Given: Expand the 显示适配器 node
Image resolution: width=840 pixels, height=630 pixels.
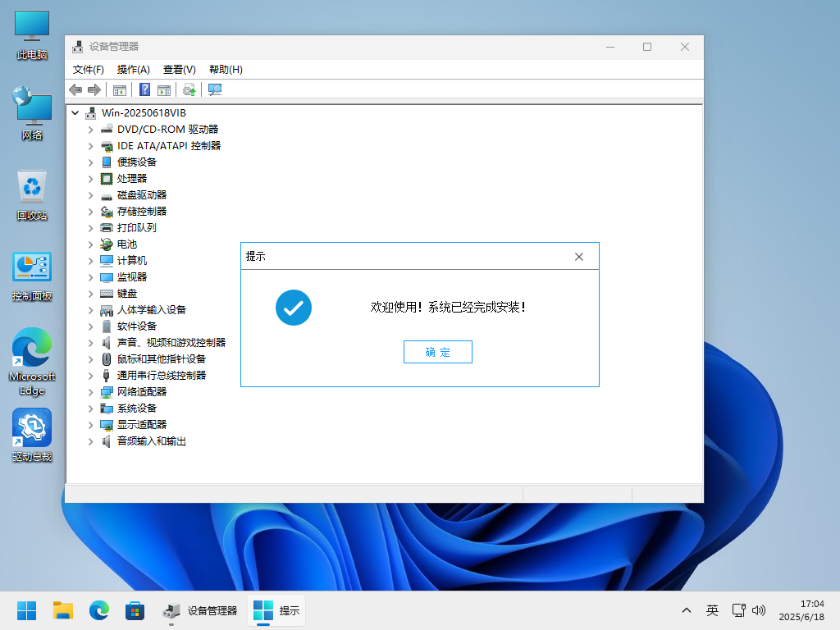Looking at the screenshot, I should point(90,425).
